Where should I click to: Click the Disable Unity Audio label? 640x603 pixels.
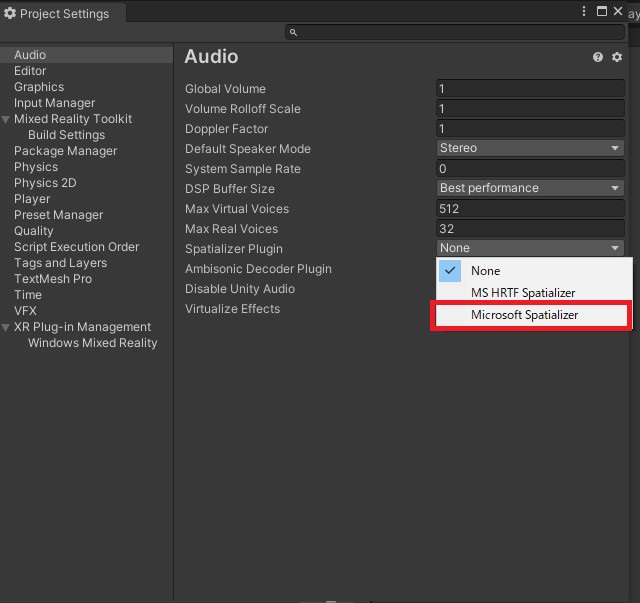pos(240,289)
